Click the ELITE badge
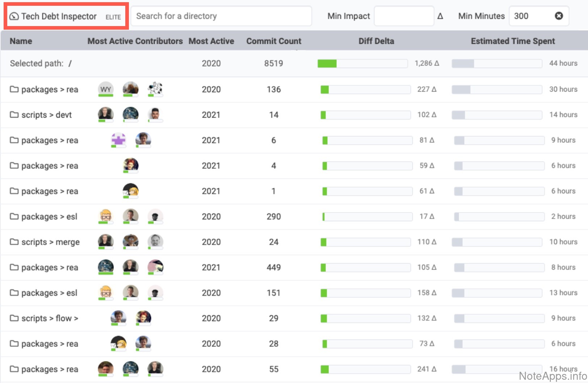 click(113, 17)
